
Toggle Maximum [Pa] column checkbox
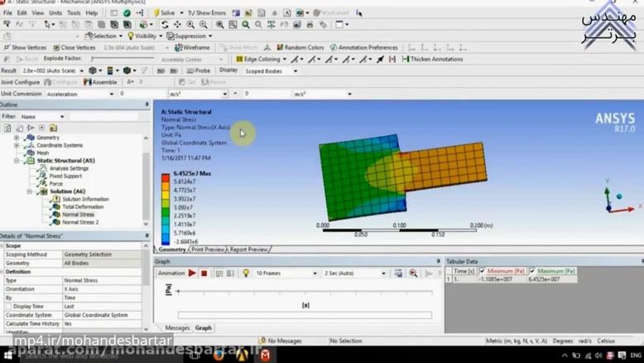[532, 271]
